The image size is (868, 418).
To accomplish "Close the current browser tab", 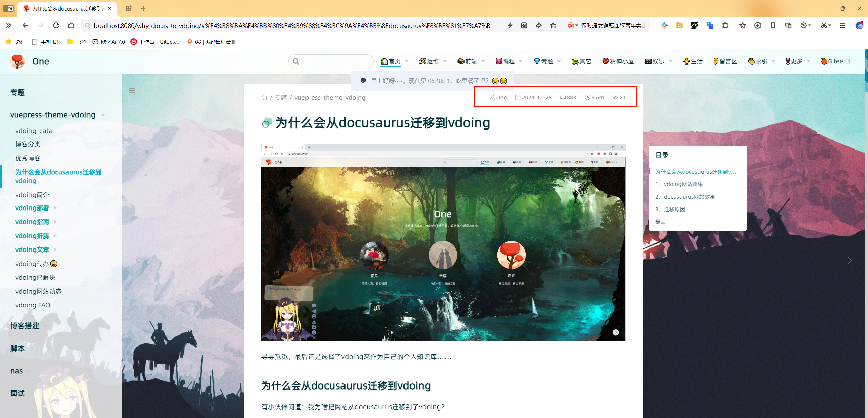I will click(x=110, y=8).
